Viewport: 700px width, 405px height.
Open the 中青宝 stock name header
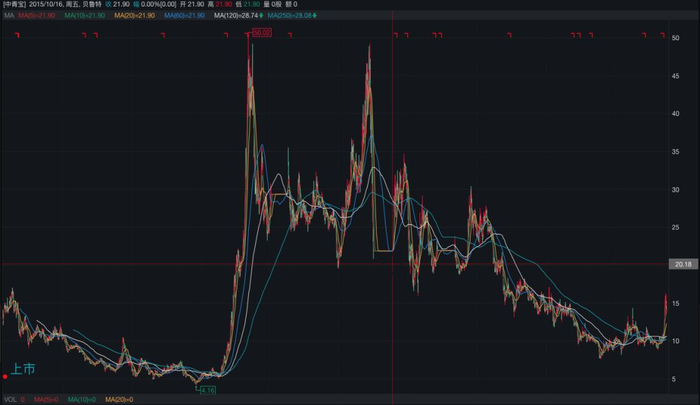click(14, 4)
